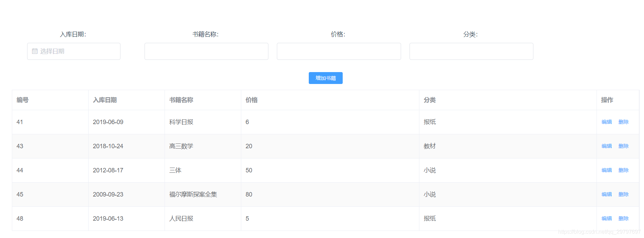Click price cell 5 for 人民日报
644x238 pixels.
coord(330,219)
